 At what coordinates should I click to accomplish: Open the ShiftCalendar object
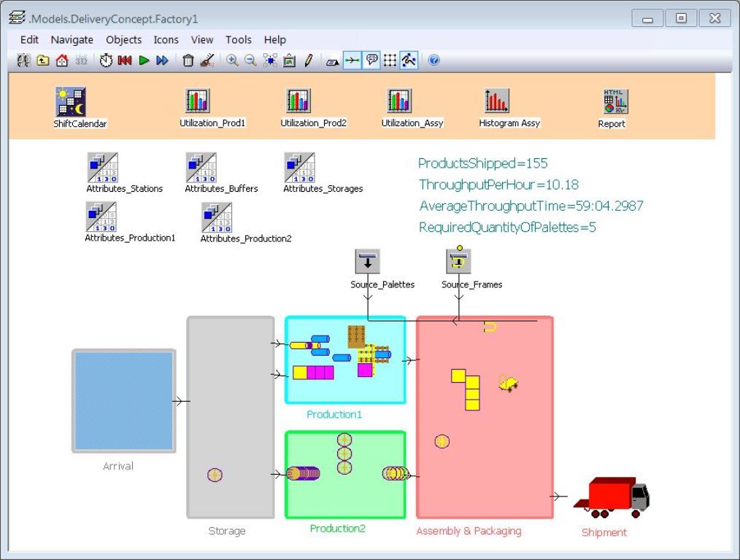(x=69, y=99)
